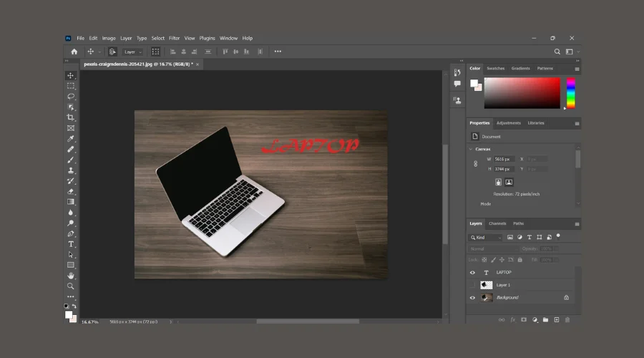Select the Eraser tool
644x358 pixels.
(x=71, y=192)
